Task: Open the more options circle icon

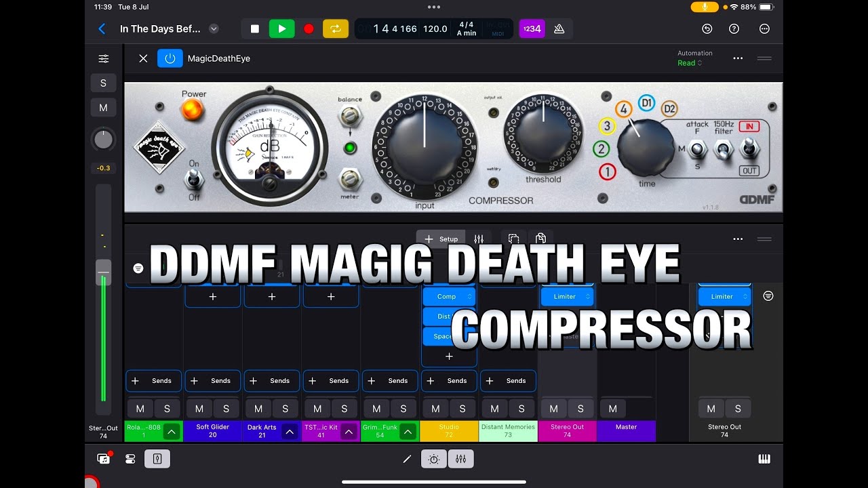Action: coord(764,28)
